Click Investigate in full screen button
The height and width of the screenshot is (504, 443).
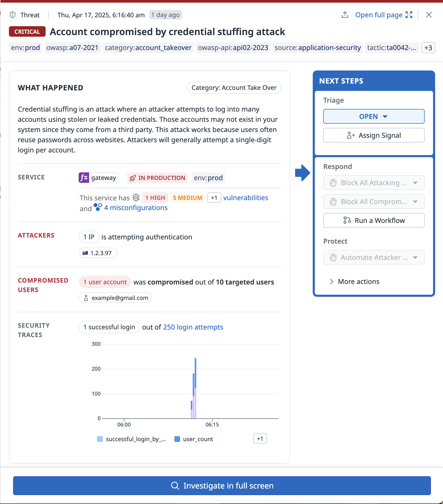pos(222,486)
